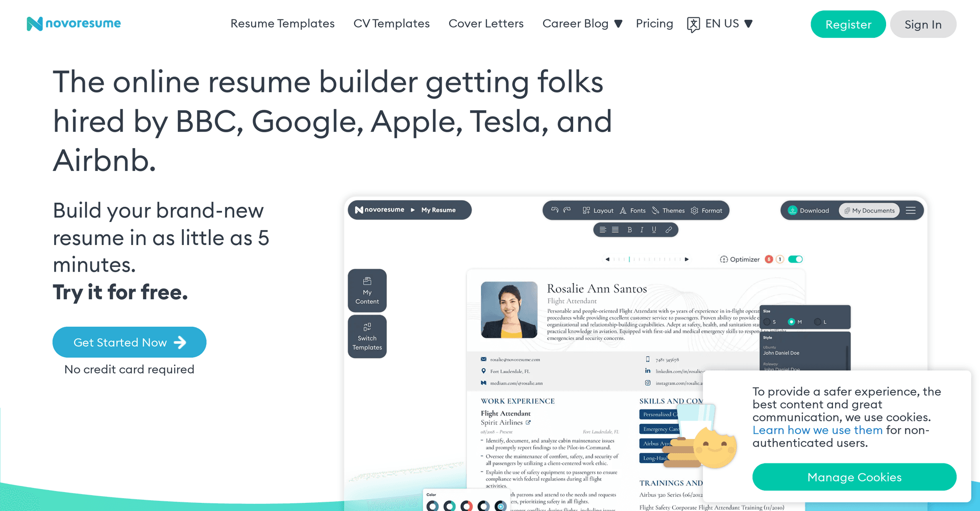Click the Career Blog menu label
980x511 pixels.
tap(575, 23)
